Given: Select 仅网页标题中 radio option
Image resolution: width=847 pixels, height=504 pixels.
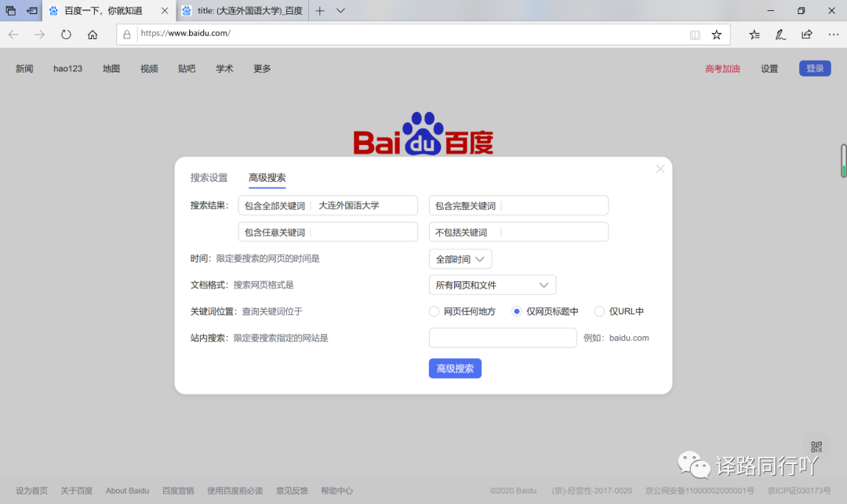Looking at the screenshot, I should [516, 311].
